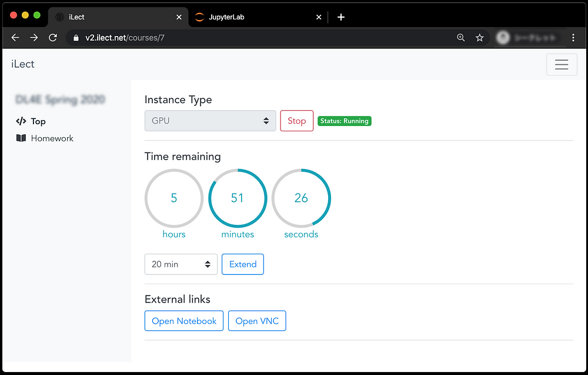
Task: Click the minutes progress ring
Action: tap(238, 198)
